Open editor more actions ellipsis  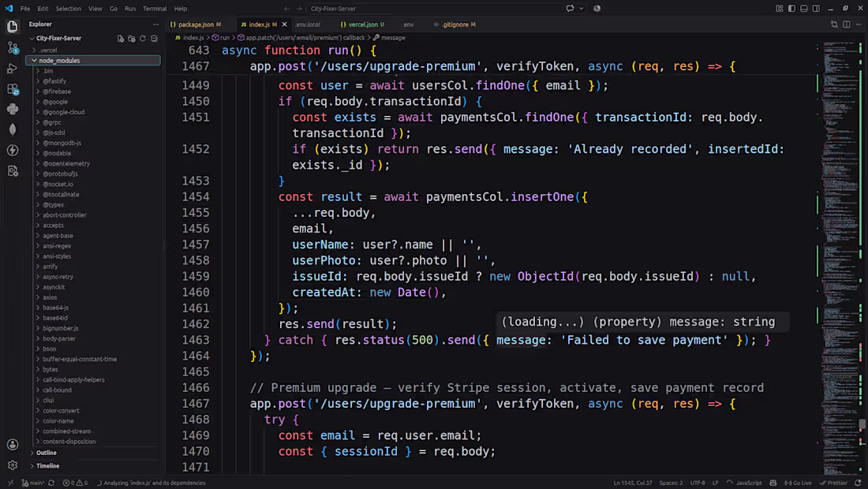tap(859, 24)
